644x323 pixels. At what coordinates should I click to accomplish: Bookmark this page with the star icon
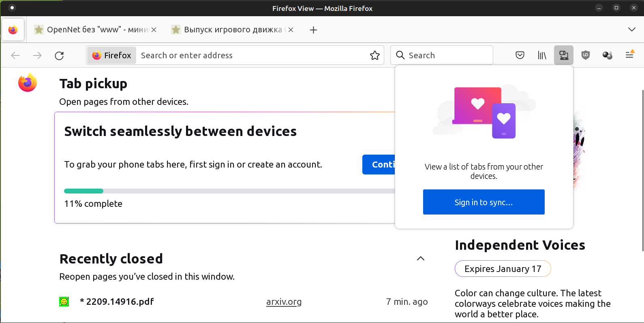(375, 55)
